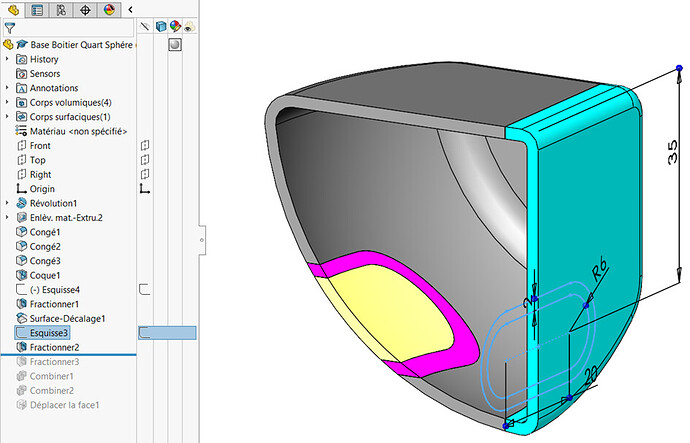Click the display mode cube column icon
Screen dimensions: 690x443
pos(160,27)
